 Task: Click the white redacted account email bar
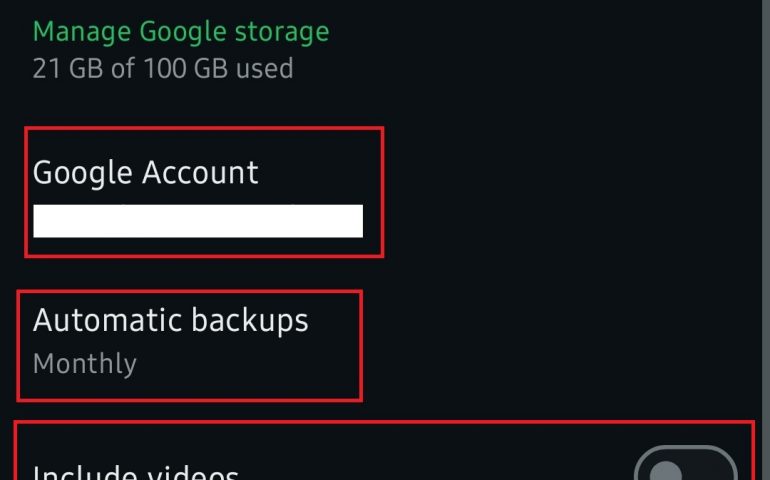click(198, 221)
